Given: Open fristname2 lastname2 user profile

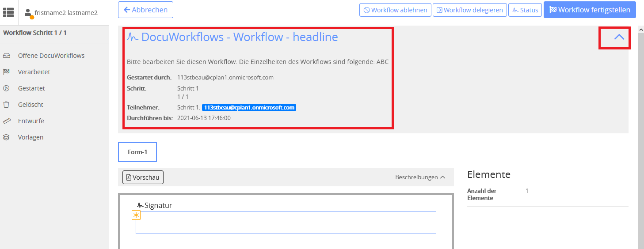Looking at the screenshot, I should [66, 13].
